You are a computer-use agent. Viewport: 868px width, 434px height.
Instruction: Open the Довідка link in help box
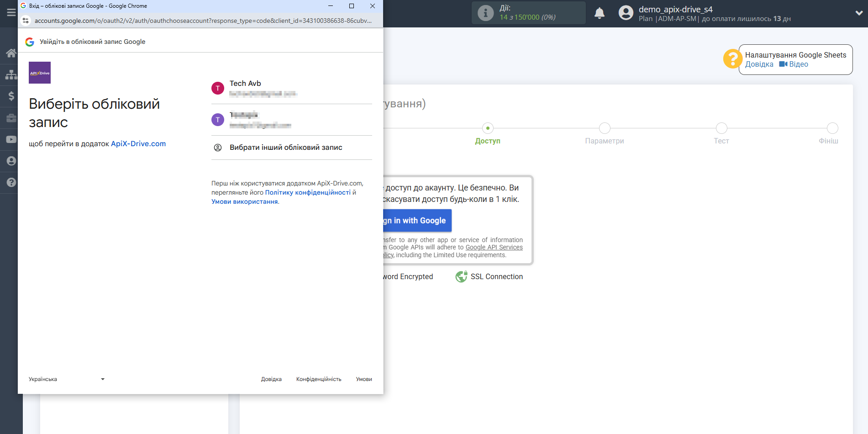click(x=759, y=64)
